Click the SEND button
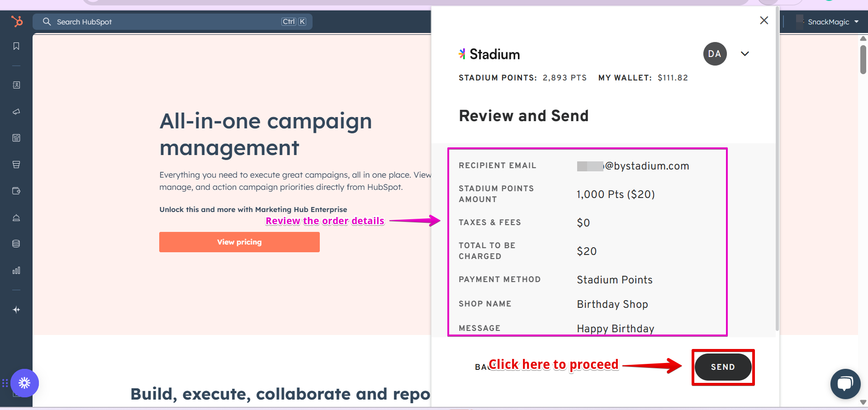 pos(723,367)
